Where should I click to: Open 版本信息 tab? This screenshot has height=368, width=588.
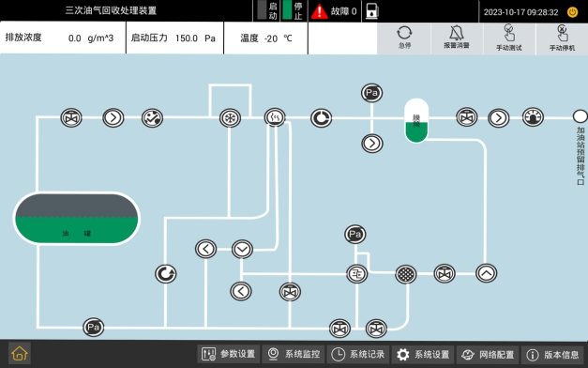click(552, 354)
